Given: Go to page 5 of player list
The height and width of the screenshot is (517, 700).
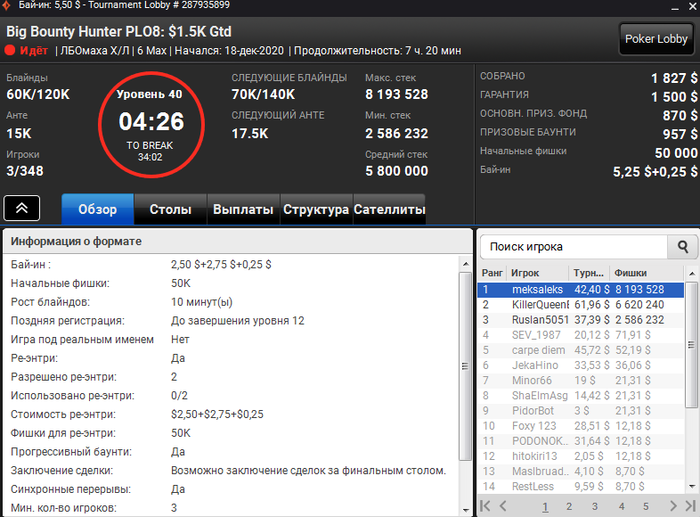Looking at the screenshot, I should (x=646, y=506).
